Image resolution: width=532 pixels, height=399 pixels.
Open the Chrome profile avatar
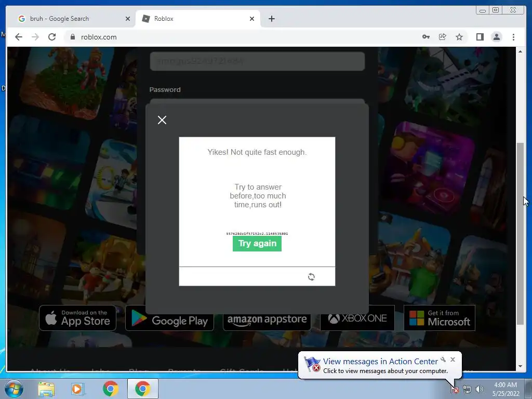[x=496, y=37]
